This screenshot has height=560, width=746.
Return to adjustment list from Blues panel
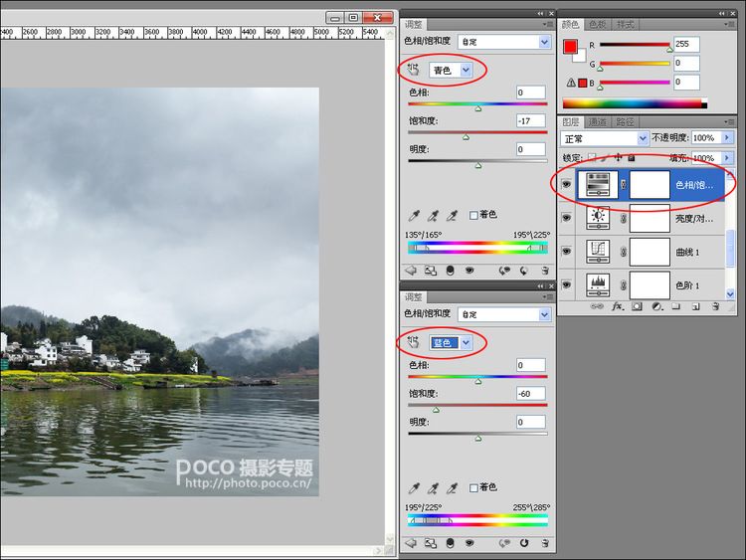pos(410,543)
